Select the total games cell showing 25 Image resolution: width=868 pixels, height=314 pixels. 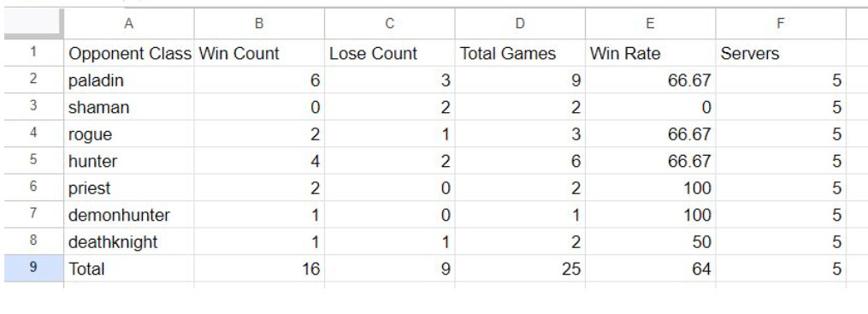520,269
